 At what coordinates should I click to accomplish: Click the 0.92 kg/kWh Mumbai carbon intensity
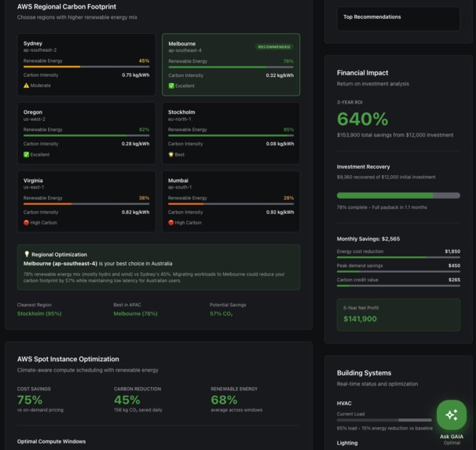click(x=280, y=212)
